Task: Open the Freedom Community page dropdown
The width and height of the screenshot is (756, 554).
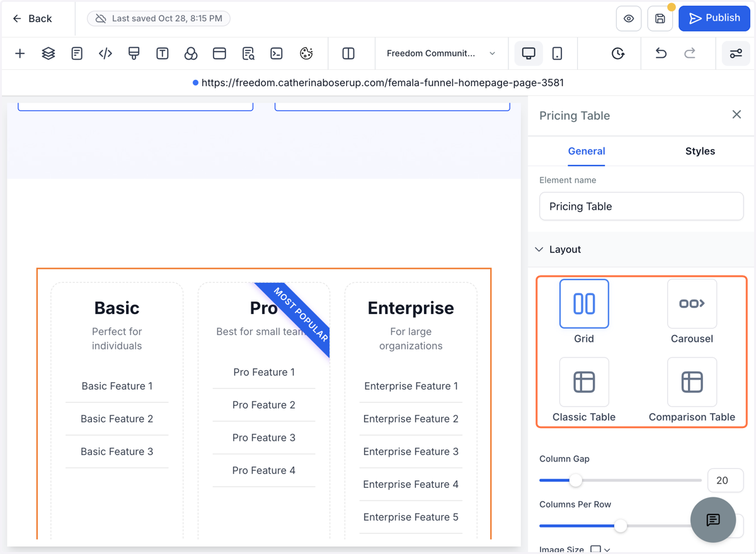Action: [441, 54]
